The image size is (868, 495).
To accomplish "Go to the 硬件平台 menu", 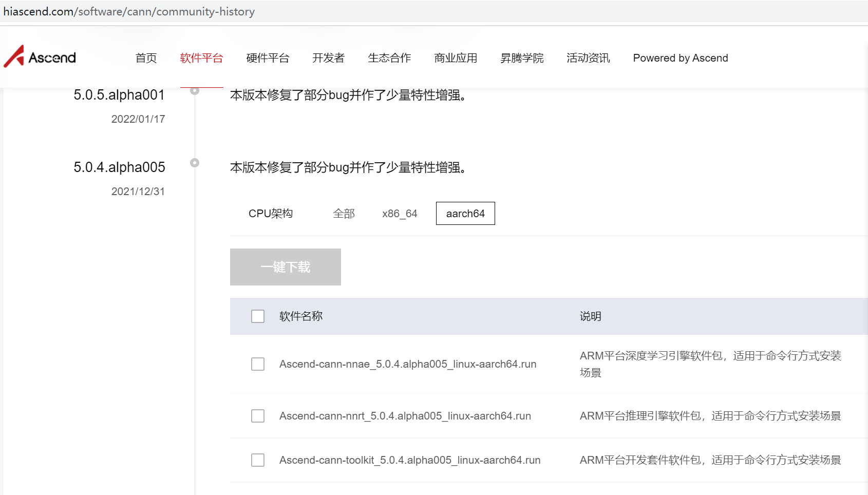I will (268, 58).
